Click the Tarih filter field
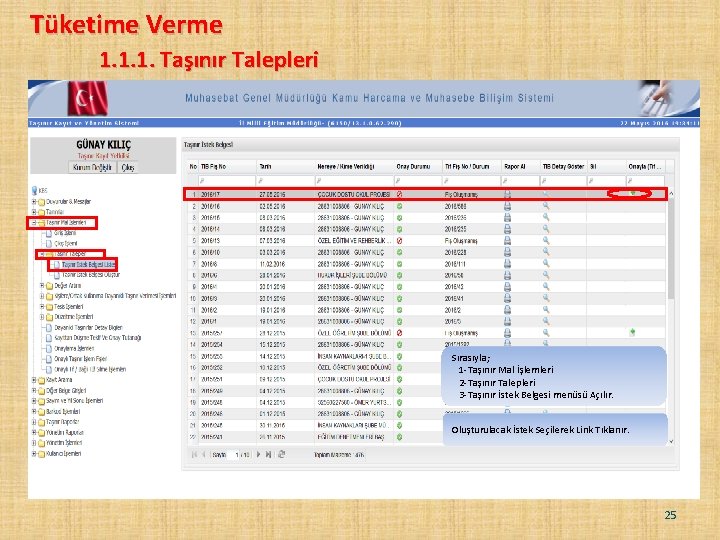The height and width of the screenshot is (540, 720). point(285,181)
